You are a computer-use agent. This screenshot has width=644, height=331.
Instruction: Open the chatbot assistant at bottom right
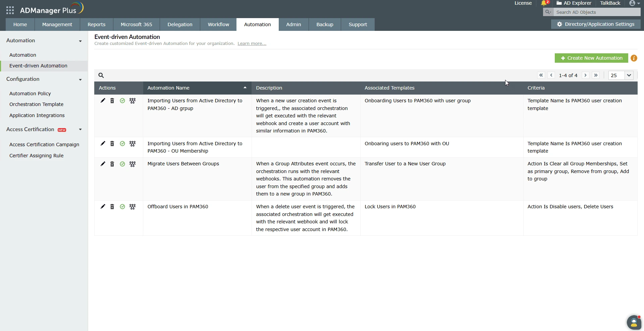point(633,322)
